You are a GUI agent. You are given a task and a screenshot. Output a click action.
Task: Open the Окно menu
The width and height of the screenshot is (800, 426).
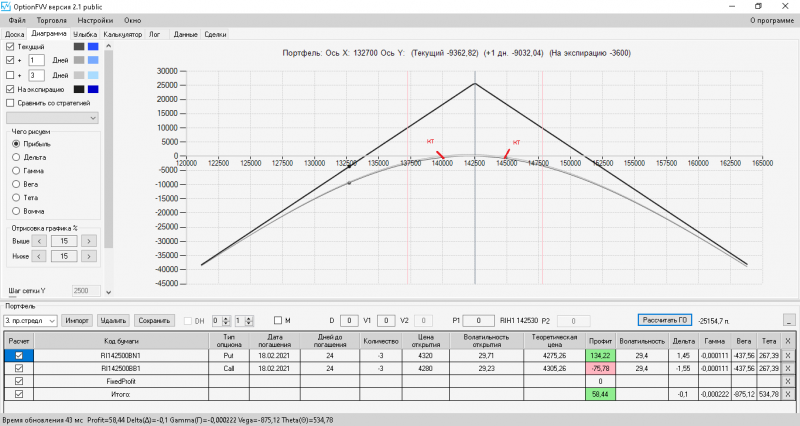(x=133, y=20)
